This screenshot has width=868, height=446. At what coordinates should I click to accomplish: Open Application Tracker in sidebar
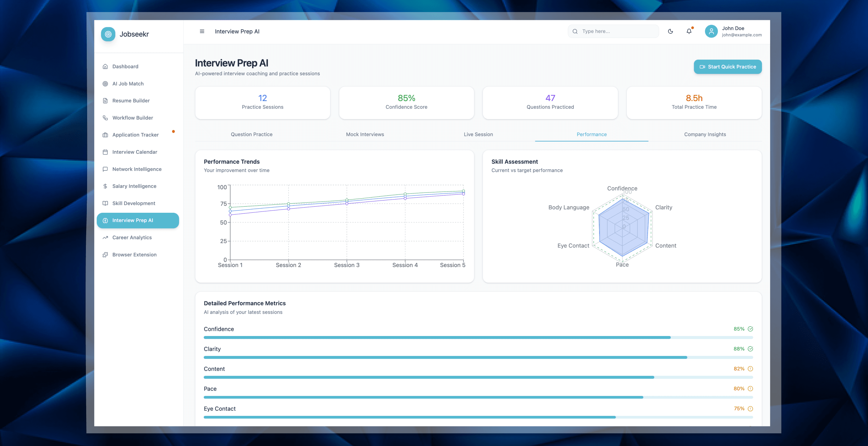click(x=135, y=135)
